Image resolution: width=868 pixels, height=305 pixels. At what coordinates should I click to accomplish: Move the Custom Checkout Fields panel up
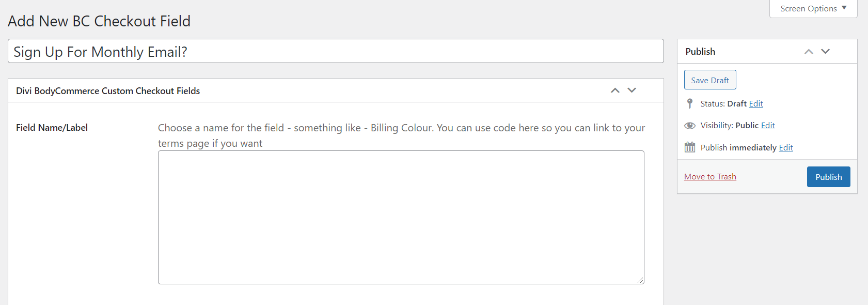coord(615,90)
